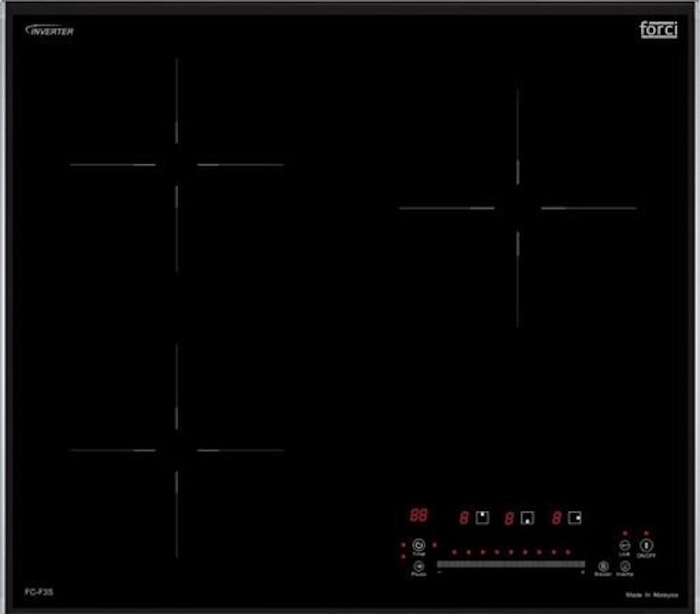Click the power level slider bar
700x614 pixels.
pos(510,565)
